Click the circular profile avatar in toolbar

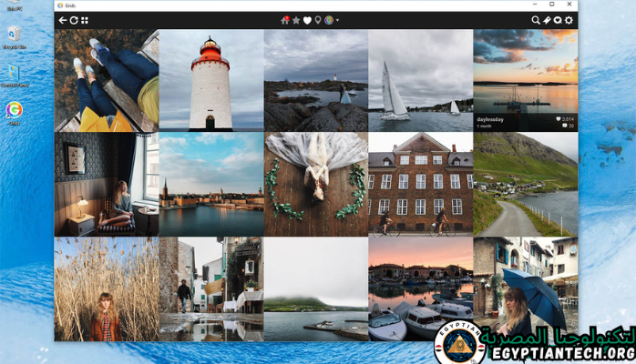pos(328,20)
